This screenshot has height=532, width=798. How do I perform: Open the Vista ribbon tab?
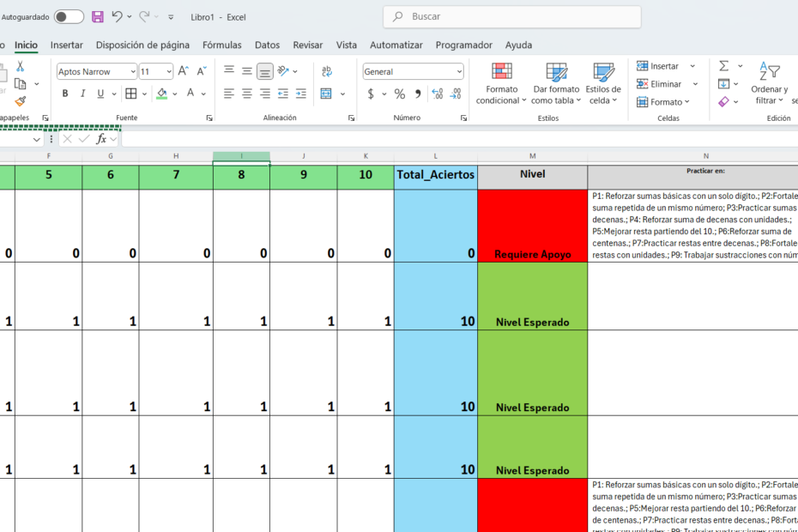click(347, 45)
